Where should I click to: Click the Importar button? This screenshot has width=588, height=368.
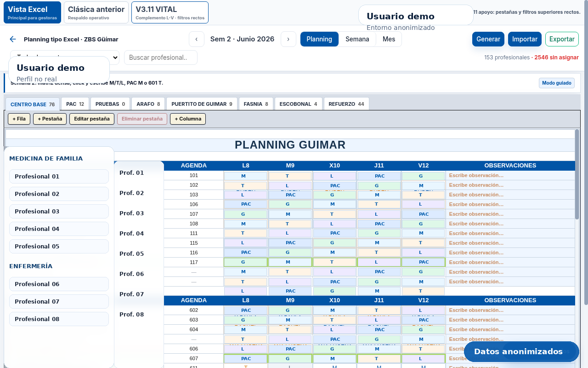[525, 39]
